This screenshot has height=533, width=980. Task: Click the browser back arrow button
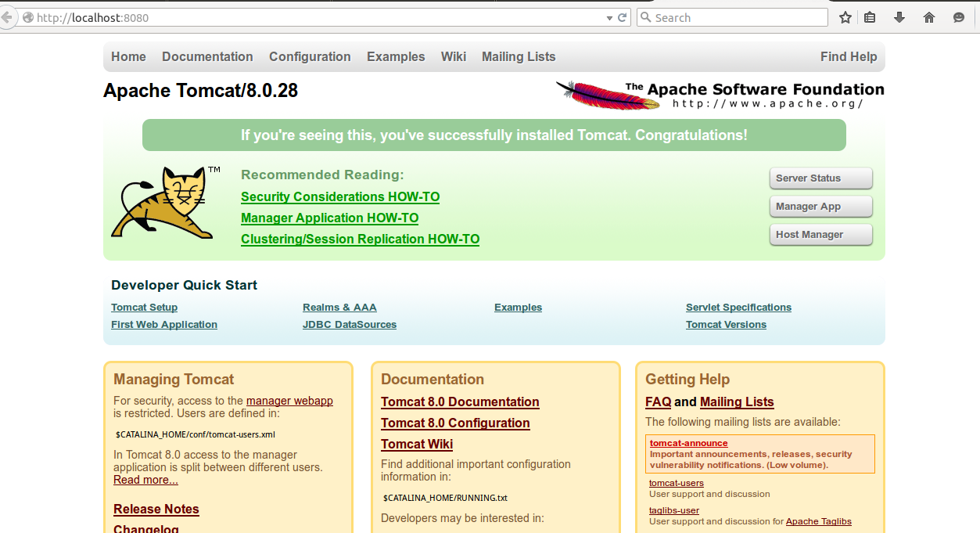[5, 17]
